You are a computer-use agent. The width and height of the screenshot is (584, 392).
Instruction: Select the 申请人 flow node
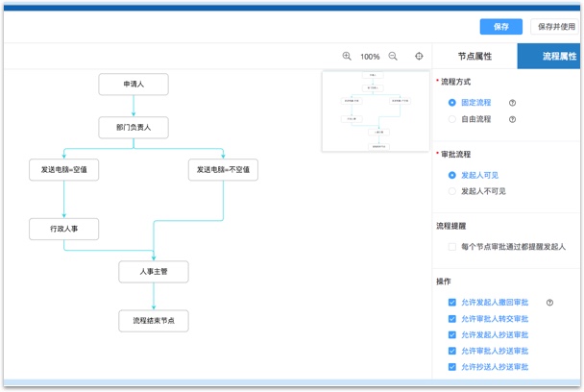tap(134, 85)
